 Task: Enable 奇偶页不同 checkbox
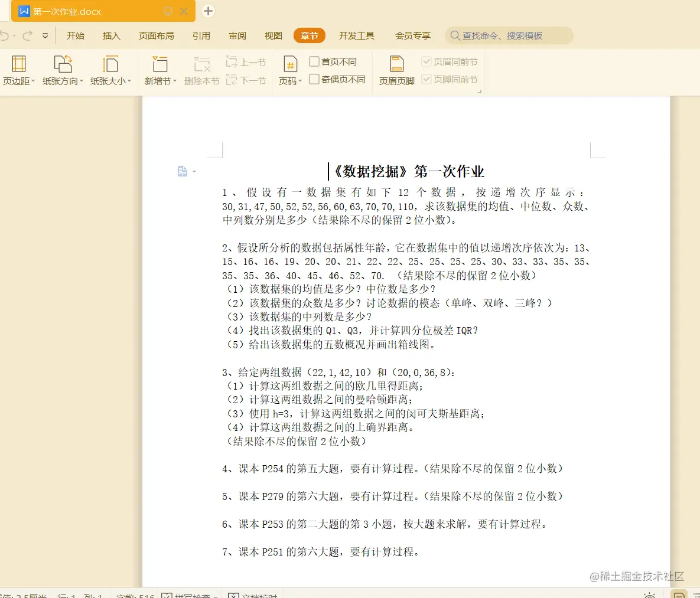coord(314,79)
